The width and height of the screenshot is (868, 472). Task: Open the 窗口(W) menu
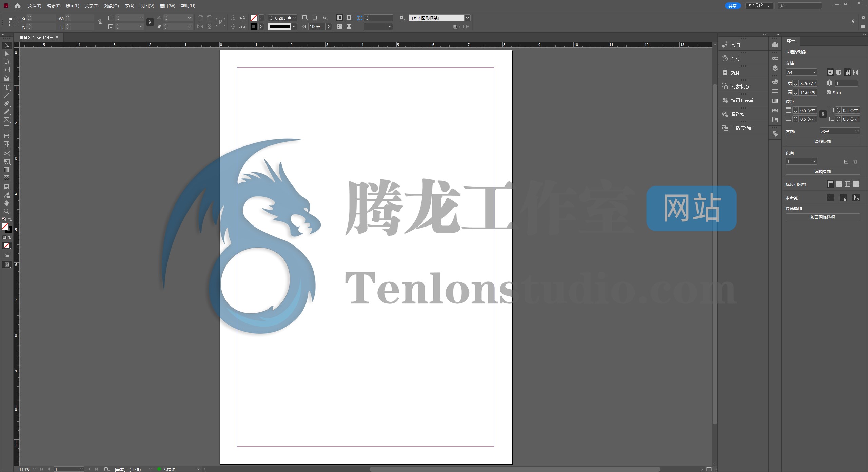[x=167, y=6]
